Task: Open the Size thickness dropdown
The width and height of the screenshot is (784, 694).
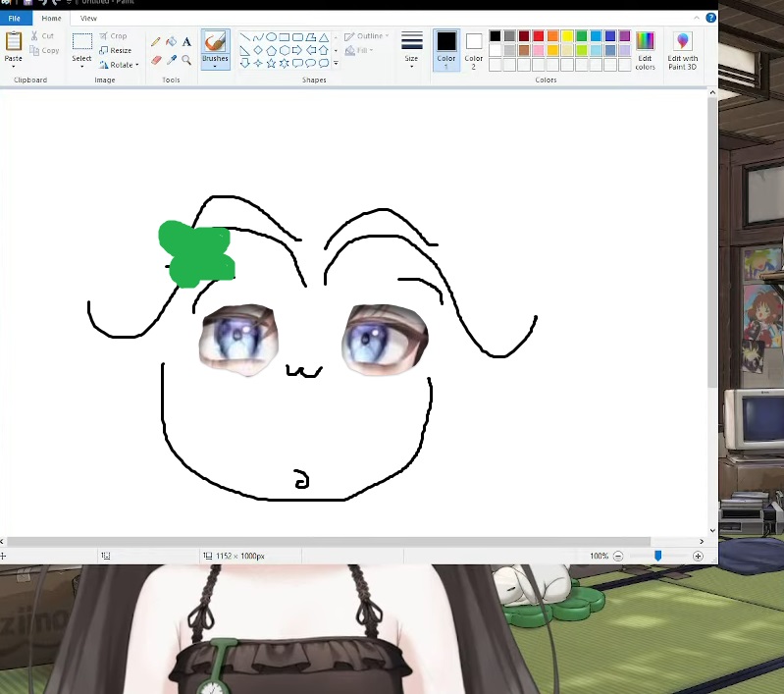Action: pyautogui.click(x=411, y=49)
